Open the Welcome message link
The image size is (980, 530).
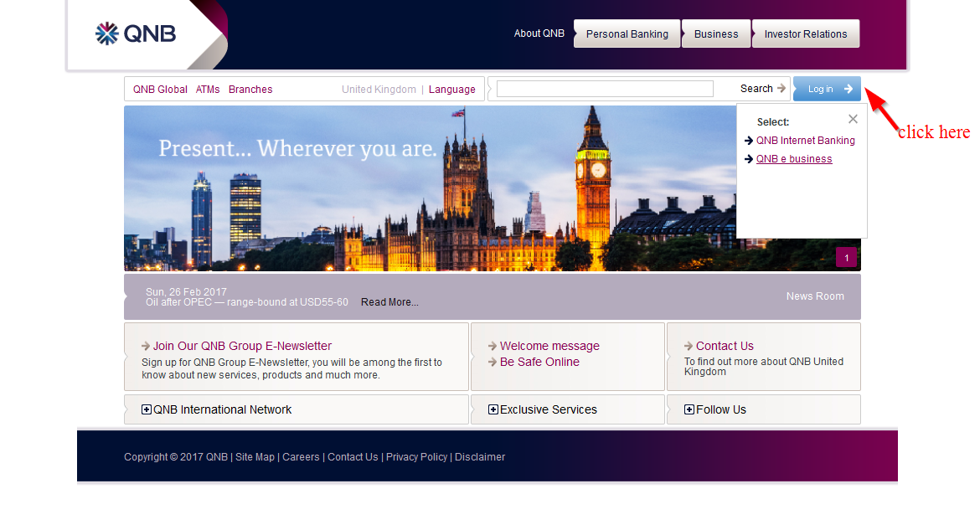[549, 347]
